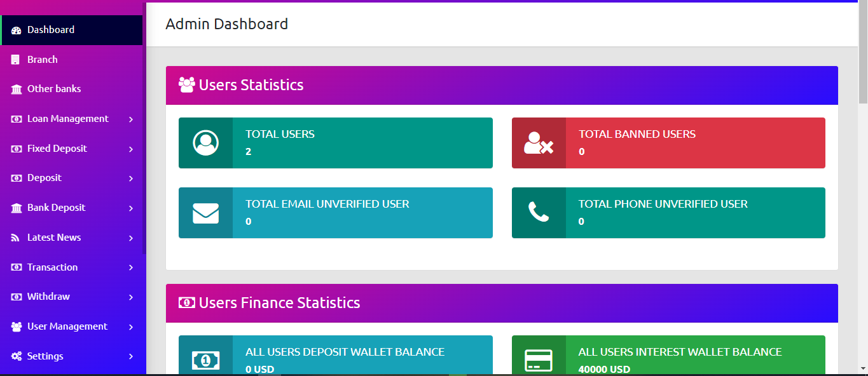Viewport: 868px width, 376px height.
Task: Select the Total Users avatar icon
Action: (205, 142)
